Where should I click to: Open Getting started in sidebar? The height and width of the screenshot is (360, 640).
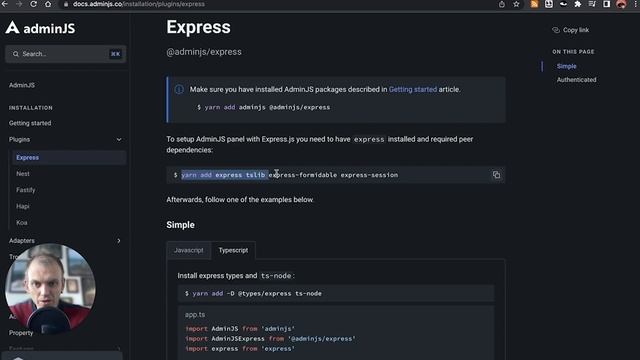coord(30,123)
